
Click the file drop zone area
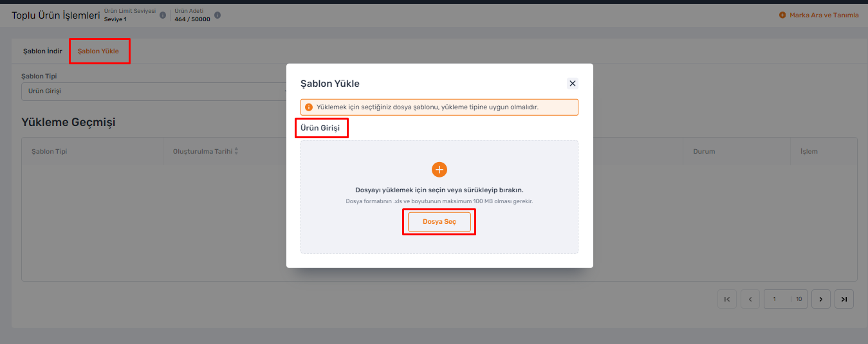coord(439,197)
